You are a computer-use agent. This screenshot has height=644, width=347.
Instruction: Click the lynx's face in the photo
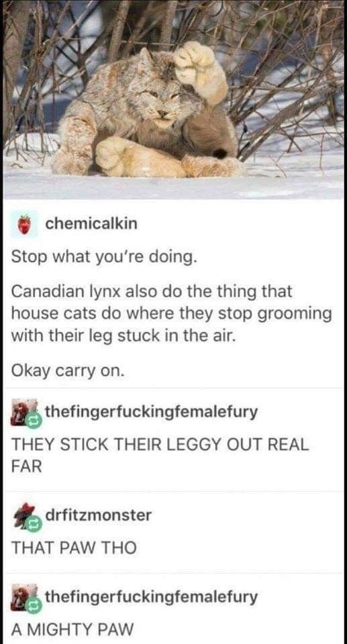click(164, 103)
